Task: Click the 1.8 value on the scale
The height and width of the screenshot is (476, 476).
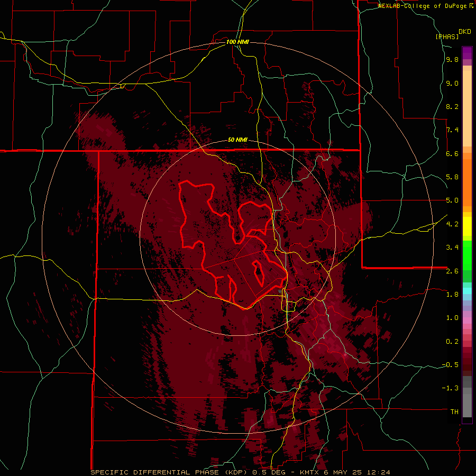Action: pos(452,295)
